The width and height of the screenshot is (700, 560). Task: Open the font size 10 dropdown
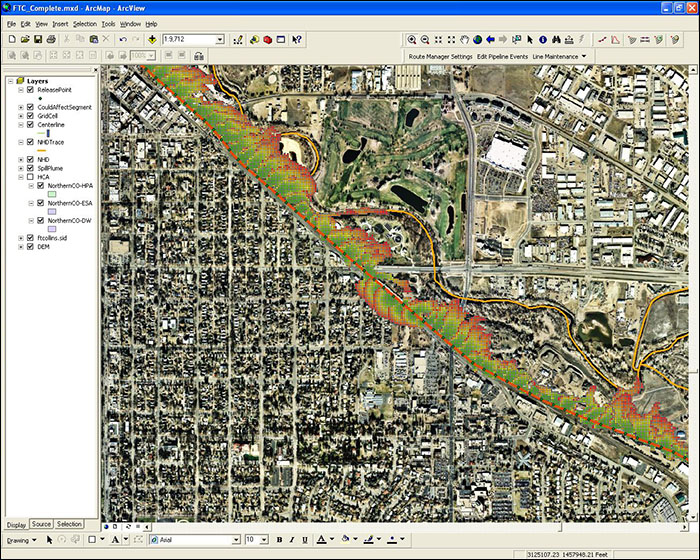[264, 540]
